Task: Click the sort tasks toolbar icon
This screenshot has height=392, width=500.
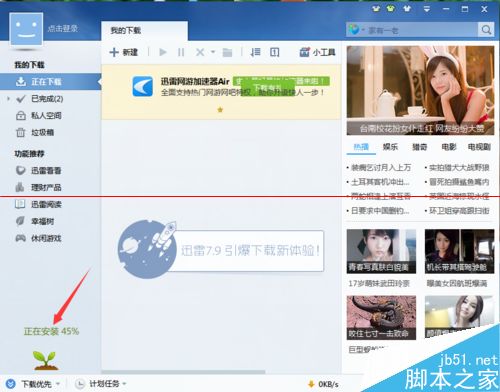Action: [x=255, y=52]
